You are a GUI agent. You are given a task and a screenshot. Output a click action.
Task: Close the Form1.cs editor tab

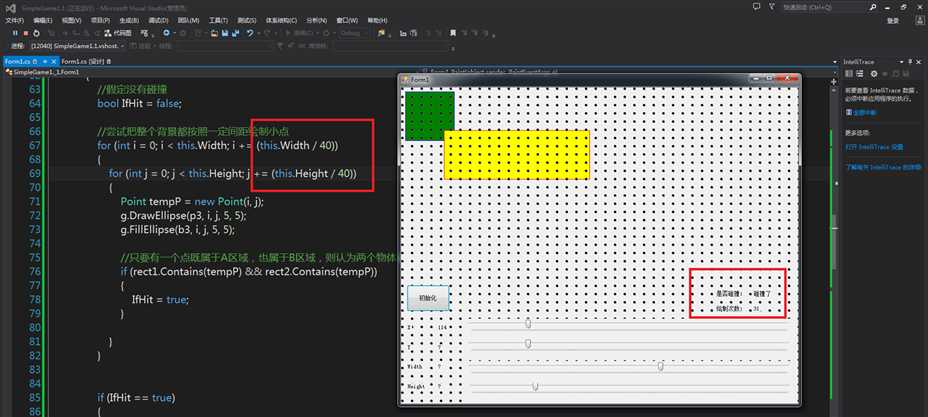[x=53, y=61]
